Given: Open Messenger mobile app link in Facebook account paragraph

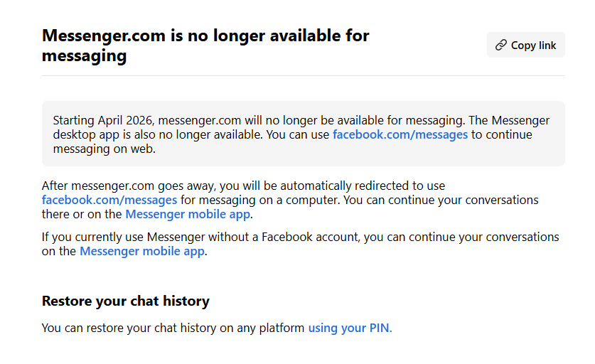Looking at the screenshot, I should (x=142, y=251).
